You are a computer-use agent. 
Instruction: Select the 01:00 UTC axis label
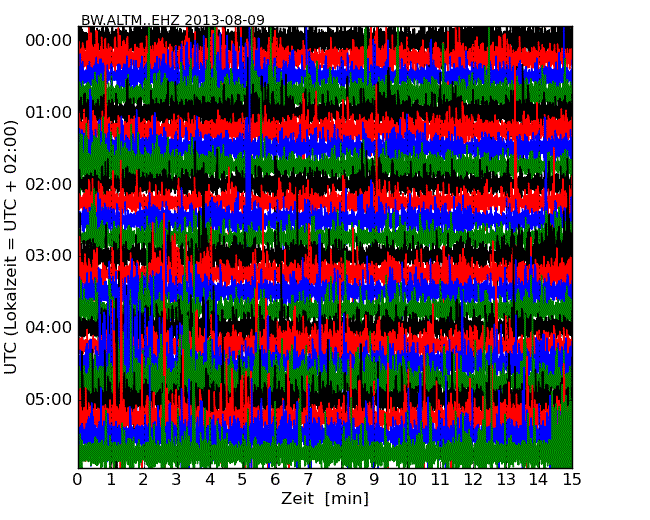[x=49, y=112]
